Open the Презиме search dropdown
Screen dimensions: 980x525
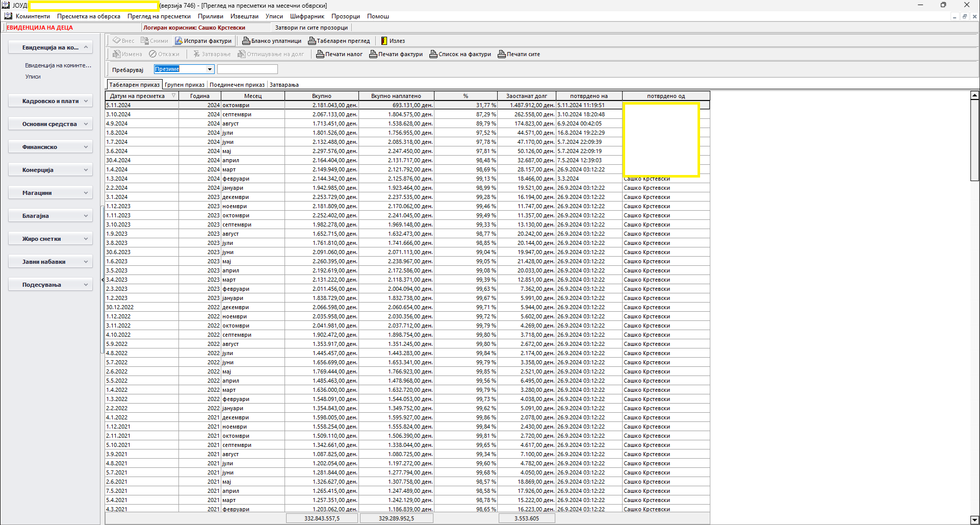click(x=210, y=69)
